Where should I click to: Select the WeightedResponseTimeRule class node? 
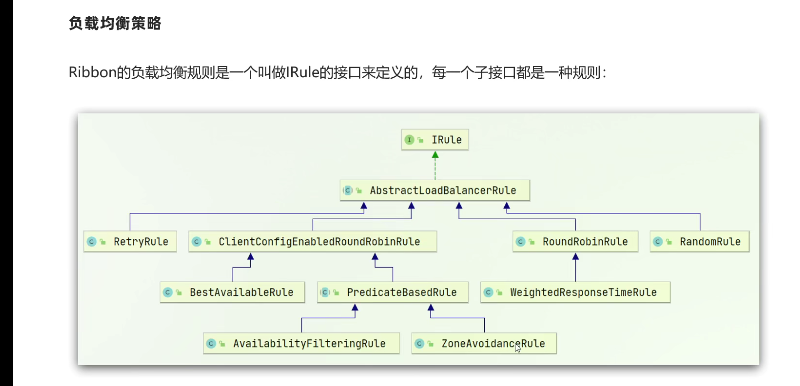pyautogui.click(x=576, y=292)
